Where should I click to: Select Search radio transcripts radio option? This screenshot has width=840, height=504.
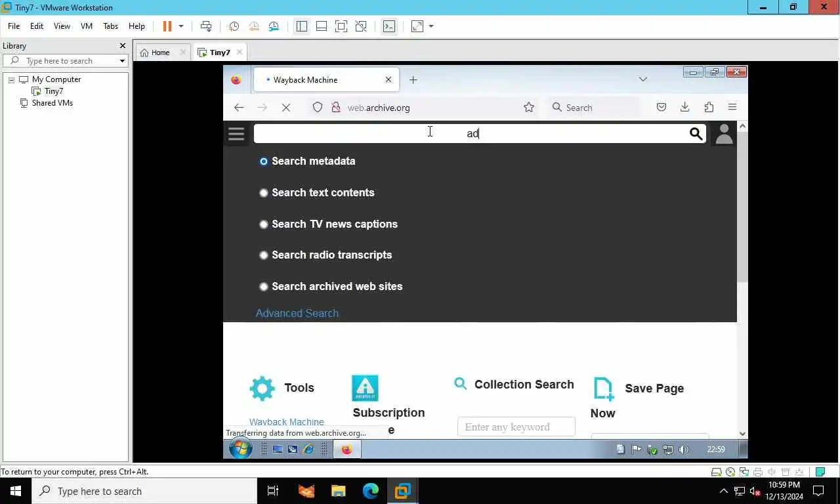[264, 255]
